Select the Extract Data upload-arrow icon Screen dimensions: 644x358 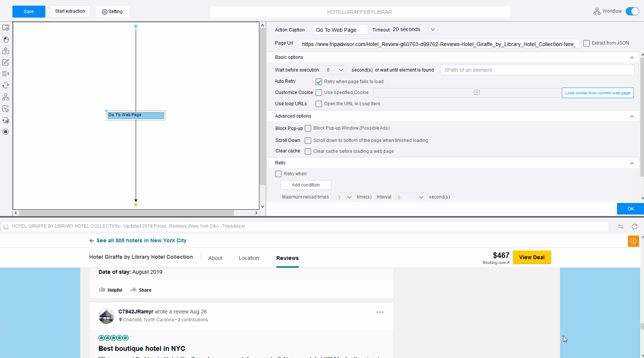click(6, 51)
